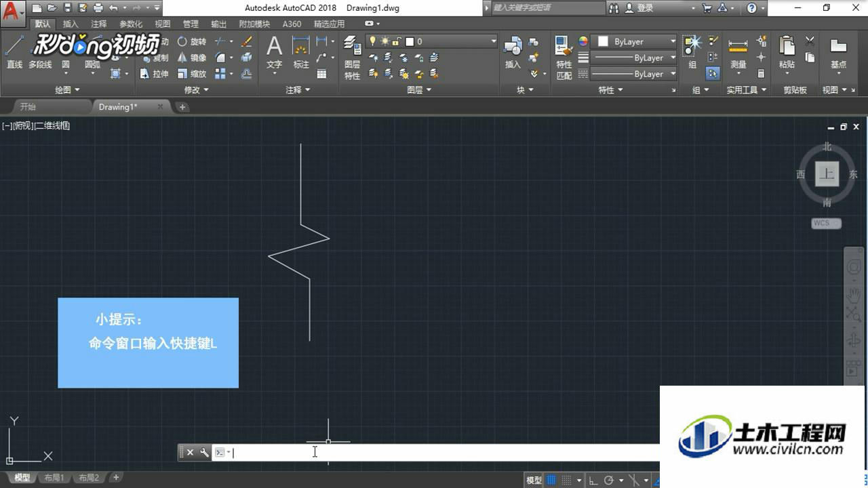Expand the Annotation (注释) panel

coord(298,89)
